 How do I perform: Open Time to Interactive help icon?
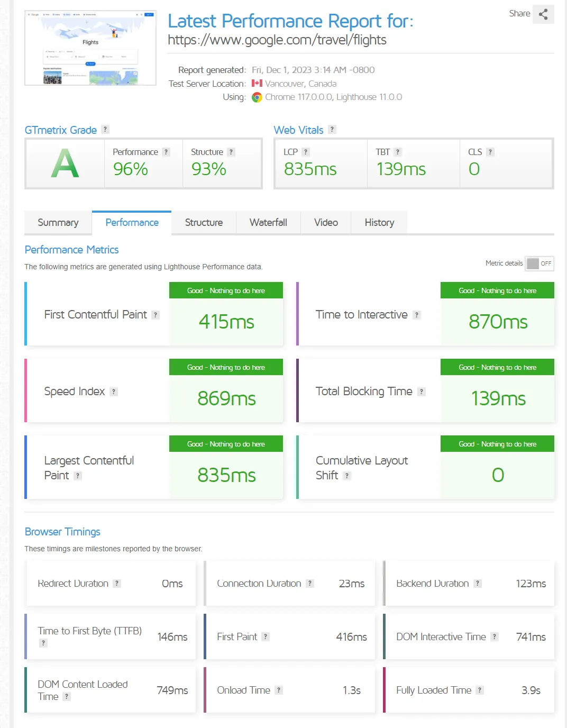[x=417, y=315]
